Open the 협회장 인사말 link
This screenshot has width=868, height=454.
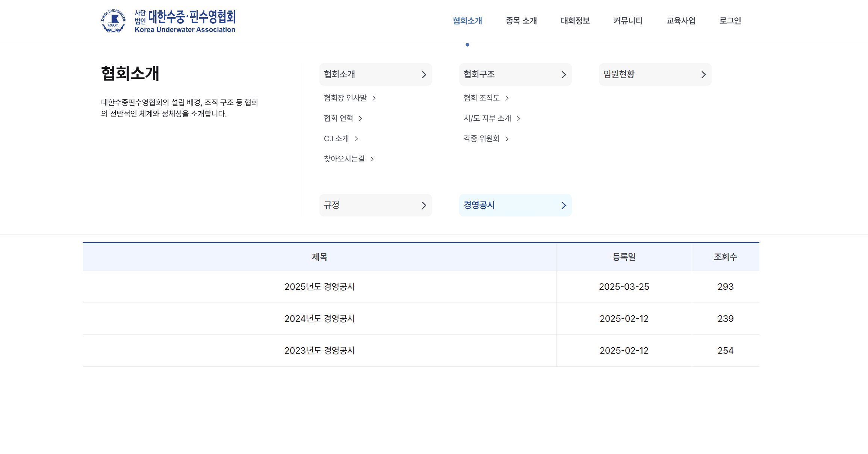coord(345,98)
